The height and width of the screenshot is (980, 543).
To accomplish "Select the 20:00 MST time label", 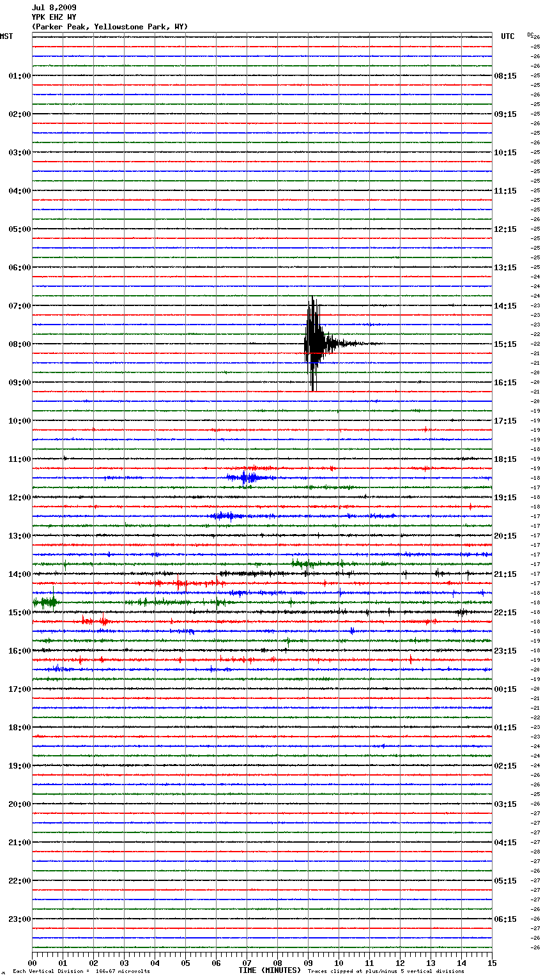I will click(20, 804).
